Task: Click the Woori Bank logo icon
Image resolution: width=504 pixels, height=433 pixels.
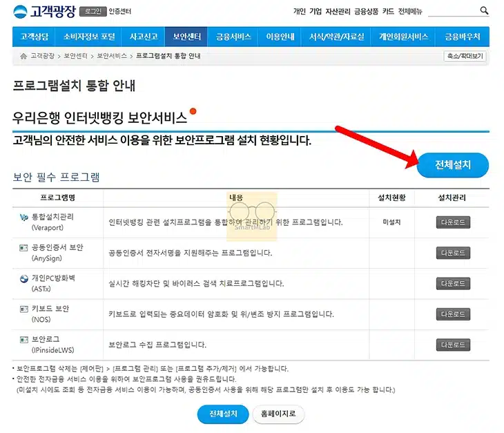Action: (x=20, y=12)
